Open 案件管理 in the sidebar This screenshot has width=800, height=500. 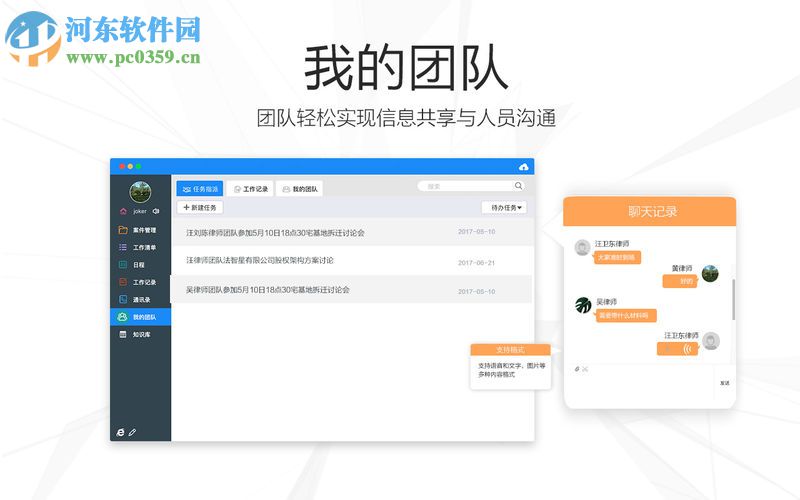click(140, 230)
